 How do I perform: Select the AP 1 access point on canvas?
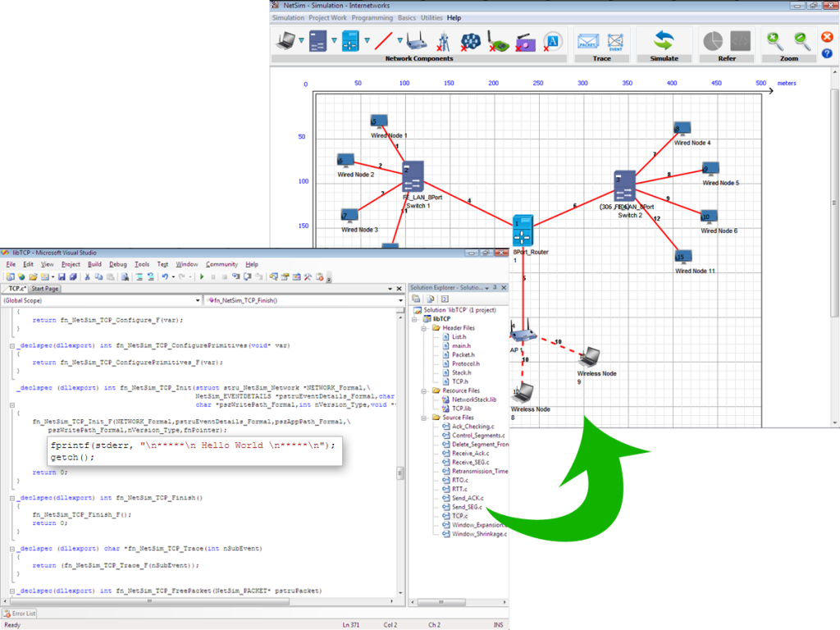click(523, 332)
